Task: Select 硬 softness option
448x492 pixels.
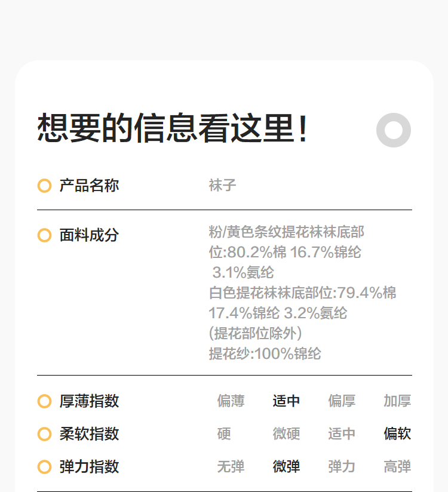Action: 224,434
